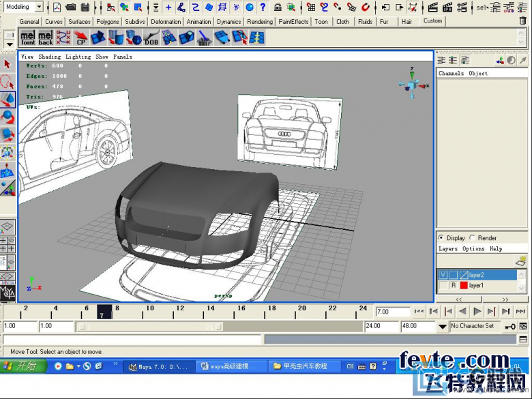Select the Universal Manipulator tool
Image resolution: width=532 pixels, height=399 pixels.
[8, 153]
